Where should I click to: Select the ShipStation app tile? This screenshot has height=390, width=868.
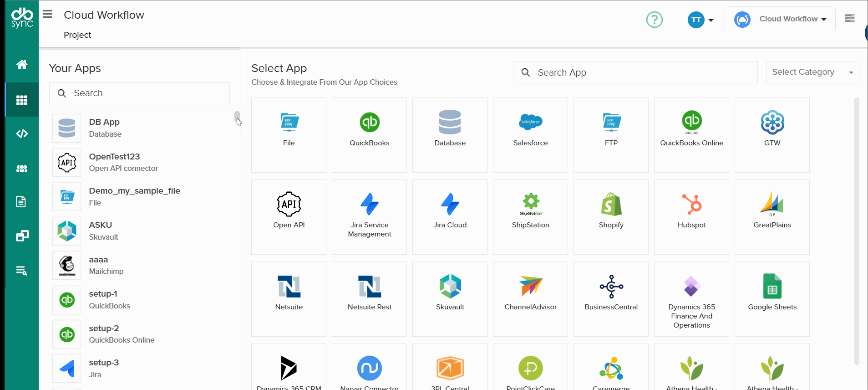[530, 217]
